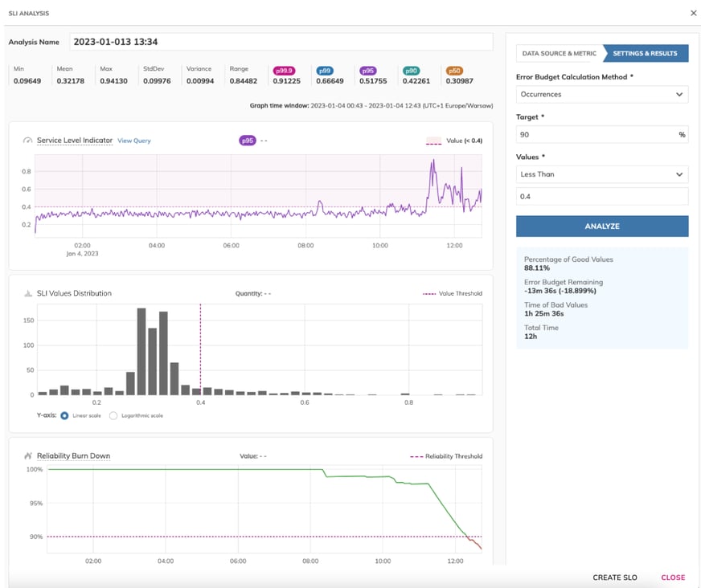
Task: Open the Values Less Than dropdown
Action: point(602,174)
